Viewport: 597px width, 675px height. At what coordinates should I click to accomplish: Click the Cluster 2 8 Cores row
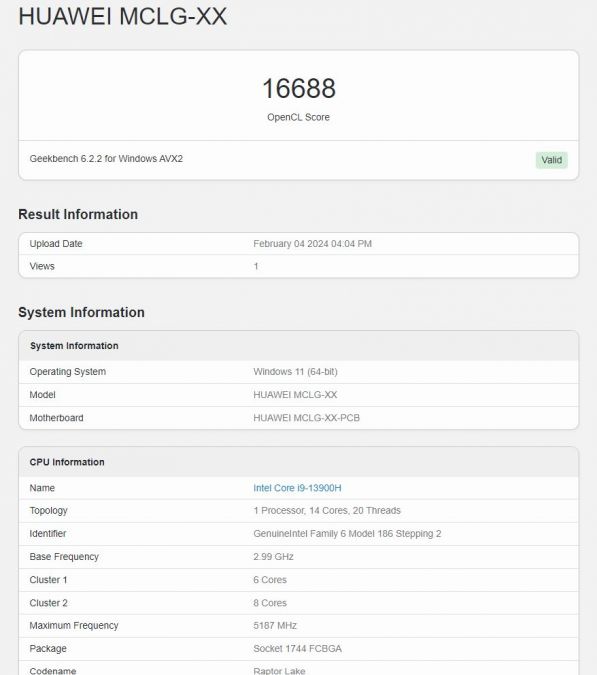(x=298, y=603)
